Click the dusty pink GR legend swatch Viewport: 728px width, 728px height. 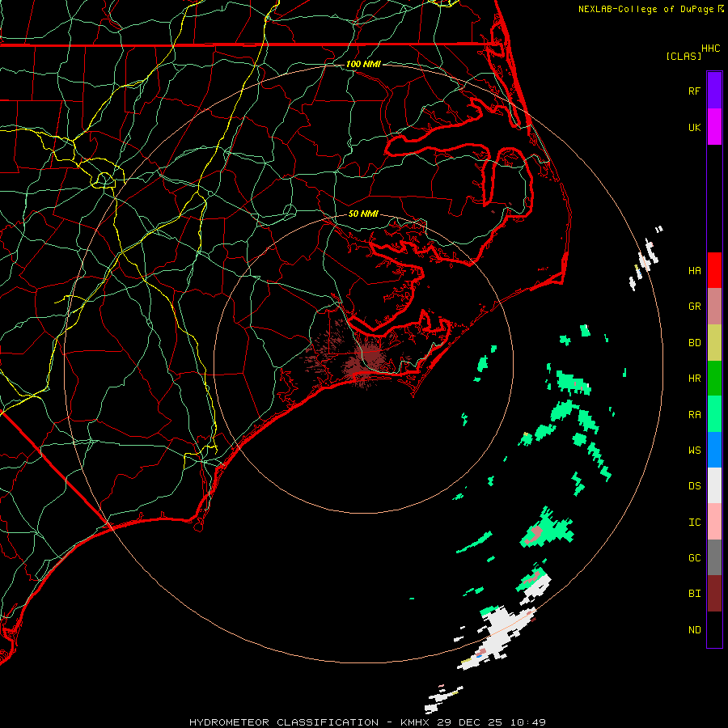[x=714, y=307]
